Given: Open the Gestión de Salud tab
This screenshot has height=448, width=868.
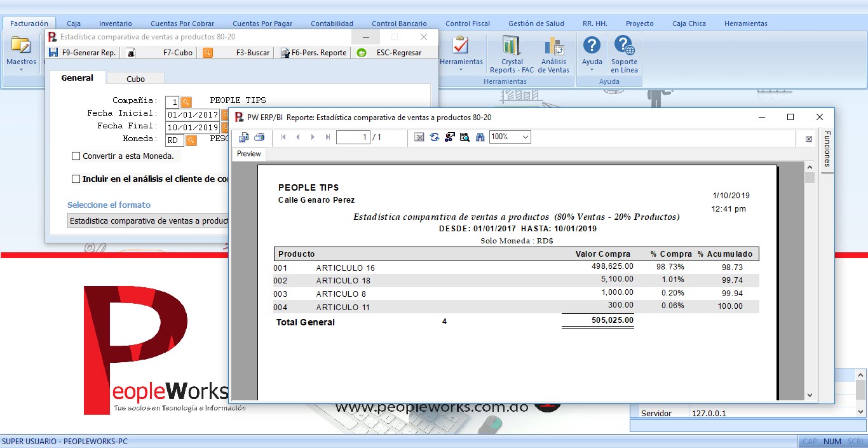Looking at the screenshot, I should point(536,24).
